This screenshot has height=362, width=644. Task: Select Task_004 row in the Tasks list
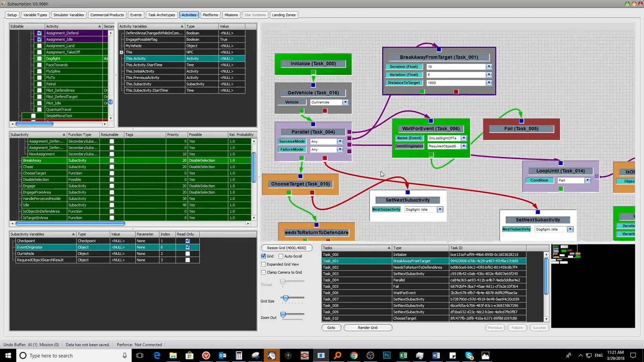tap(331, 280)
